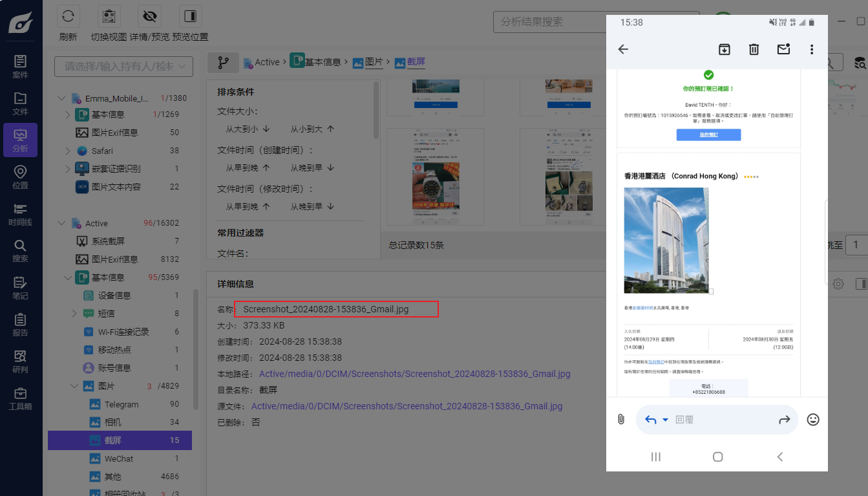Click the mark unread envelope icon

[x=783, y=49]
